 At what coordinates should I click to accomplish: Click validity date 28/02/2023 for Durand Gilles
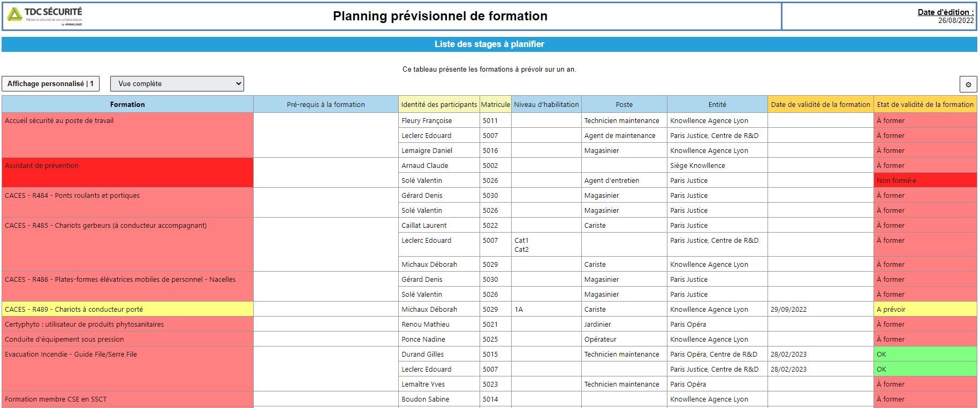coord(788,354)
